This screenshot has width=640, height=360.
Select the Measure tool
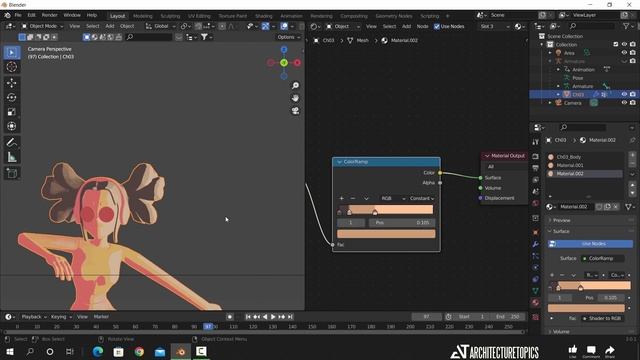[x=11, y=157]
